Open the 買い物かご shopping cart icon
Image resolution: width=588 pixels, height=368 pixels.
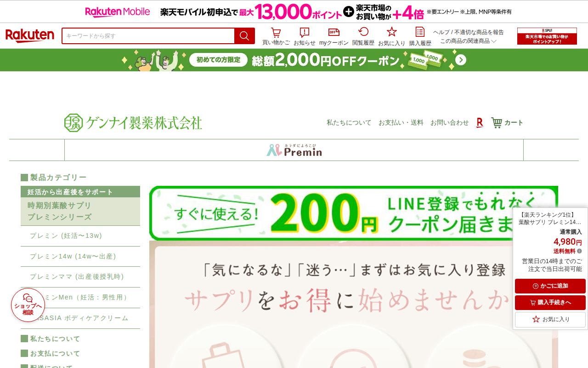click(x=276, y=36)
